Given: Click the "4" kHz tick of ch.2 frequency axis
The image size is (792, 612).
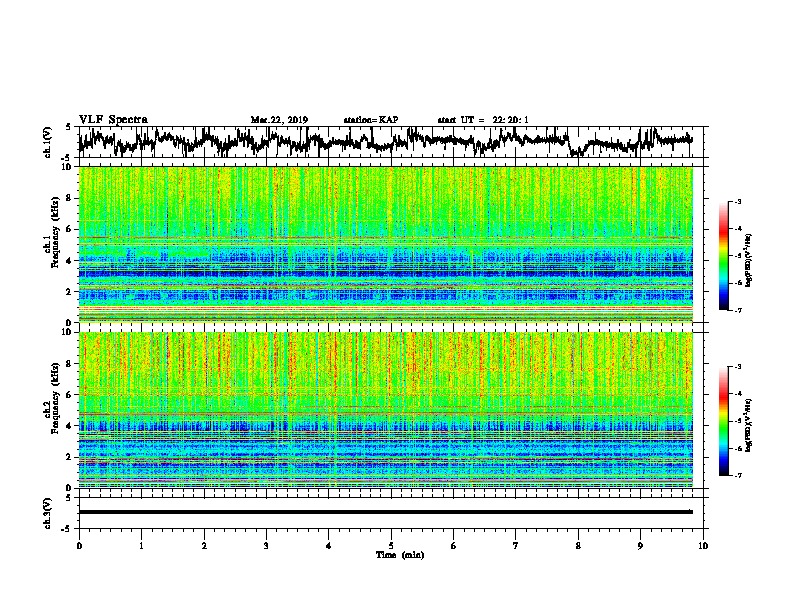Looking at the screenshot, I should coord(70,426).
